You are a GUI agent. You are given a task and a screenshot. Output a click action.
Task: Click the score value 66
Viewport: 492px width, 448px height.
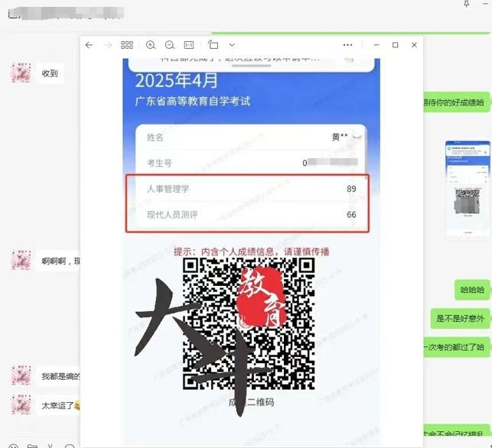coord(351,215)
